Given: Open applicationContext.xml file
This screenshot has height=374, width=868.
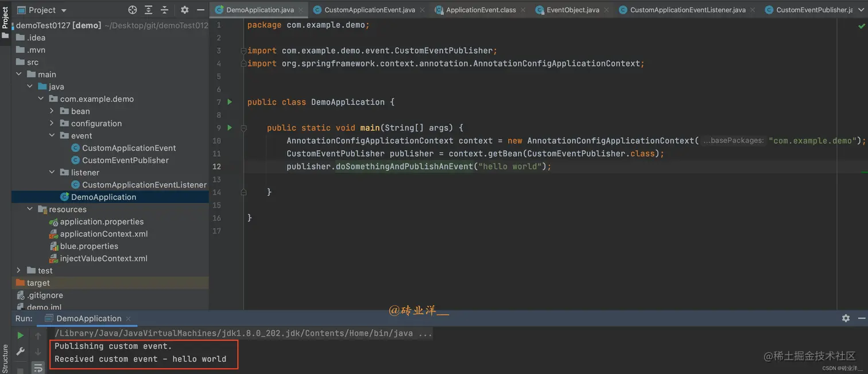Looking at the screenshot, I should pyautogui.click(x=110, y=233).
